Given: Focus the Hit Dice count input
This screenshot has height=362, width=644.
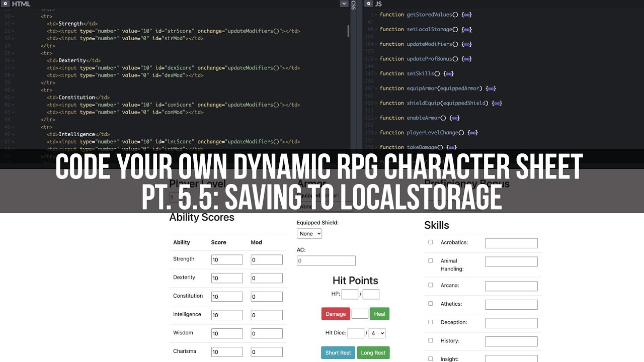Looking at the screenshot, I should [356, 333].
